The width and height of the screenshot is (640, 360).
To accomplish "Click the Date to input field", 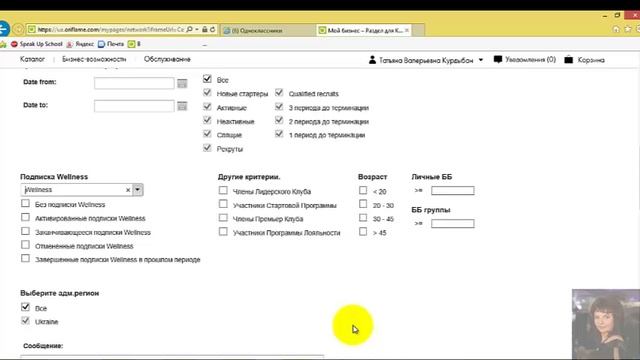I will (x=134, y=106).
